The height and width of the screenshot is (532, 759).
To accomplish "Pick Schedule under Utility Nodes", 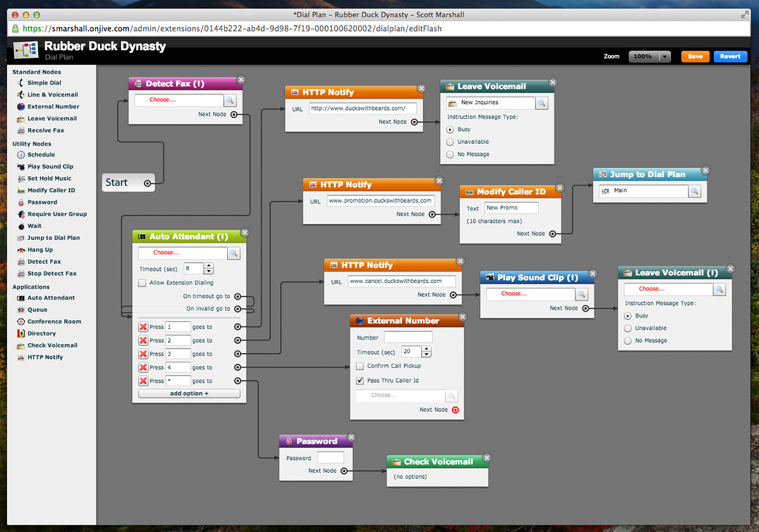I will 41,155.
